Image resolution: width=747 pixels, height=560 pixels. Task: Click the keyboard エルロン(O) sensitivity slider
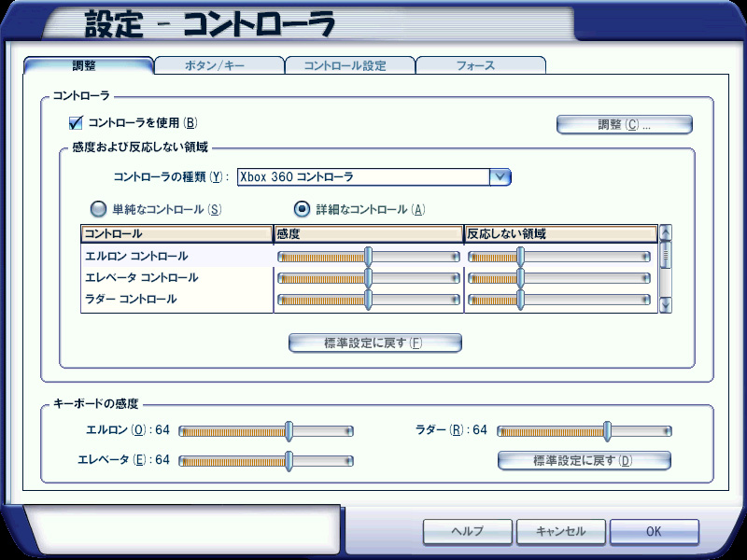(266, 431)
